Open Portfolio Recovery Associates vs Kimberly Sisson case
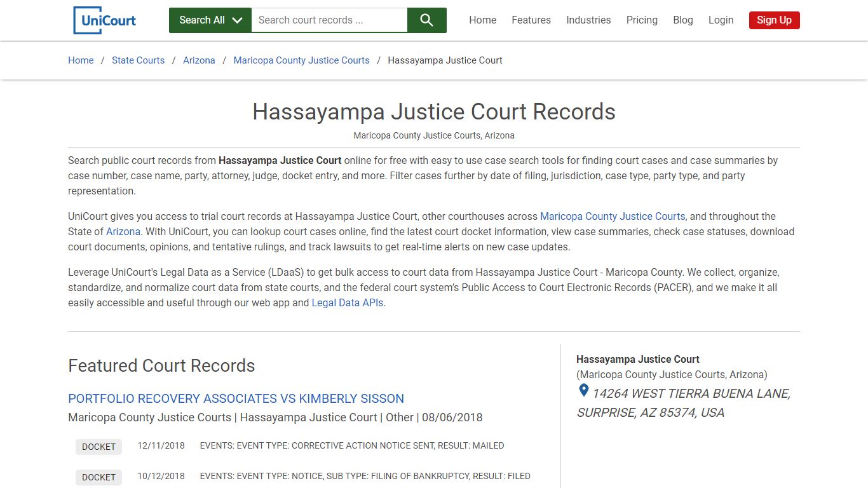The height and width of the screenshot is (488, 868). pos(236,399)
